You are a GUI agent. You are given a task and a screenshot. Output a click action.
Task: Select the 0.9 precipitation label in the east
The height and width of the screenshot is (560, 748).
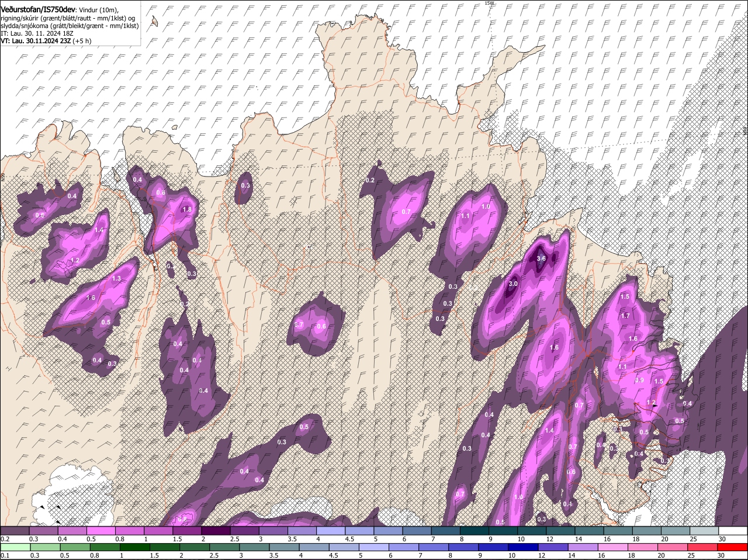(639, 380)
